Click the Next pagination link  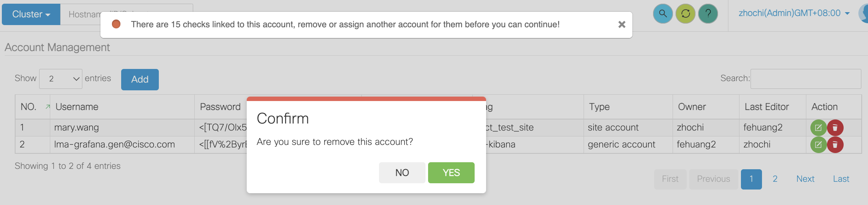point(805,179)
